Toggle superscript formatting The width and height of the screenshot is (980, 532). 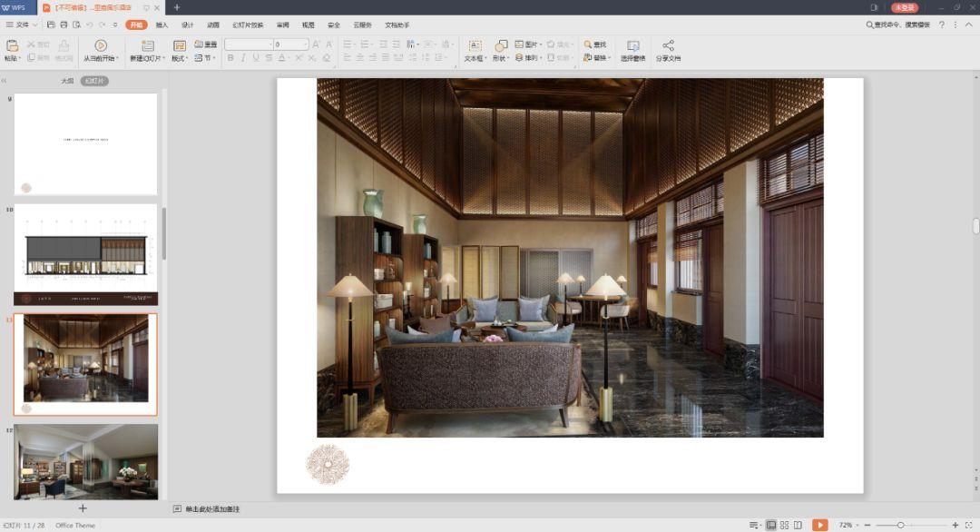tap(299, 57)
